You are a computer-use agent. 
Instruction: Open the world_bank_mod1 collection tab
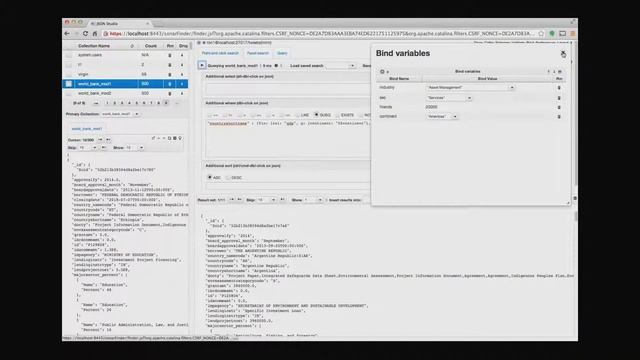[87, 129]
